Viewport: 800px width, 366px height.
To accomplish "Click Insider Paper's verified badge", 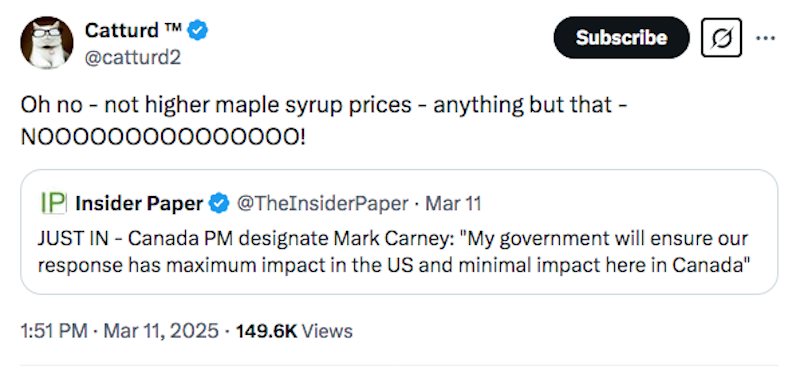I will pyautogui.click(x=220, y=204).
